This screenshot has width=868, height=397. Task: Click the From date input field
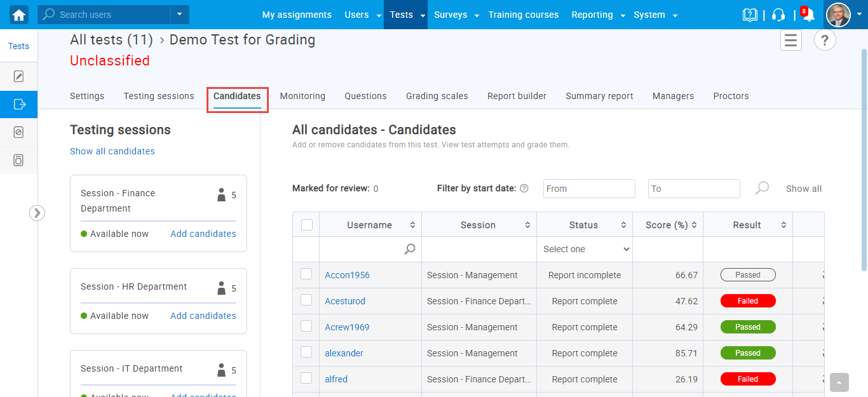pos(589,189)
